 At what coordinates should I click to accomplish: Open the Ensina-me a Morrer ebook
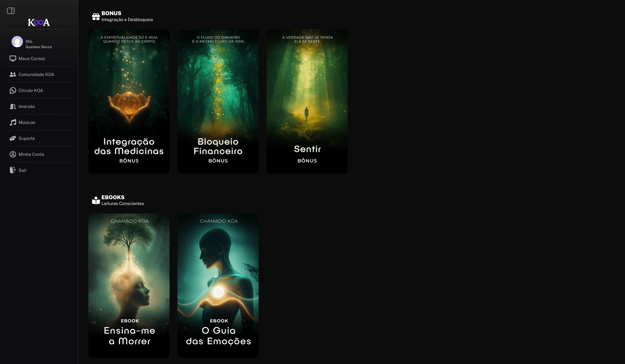click(129, 285)
